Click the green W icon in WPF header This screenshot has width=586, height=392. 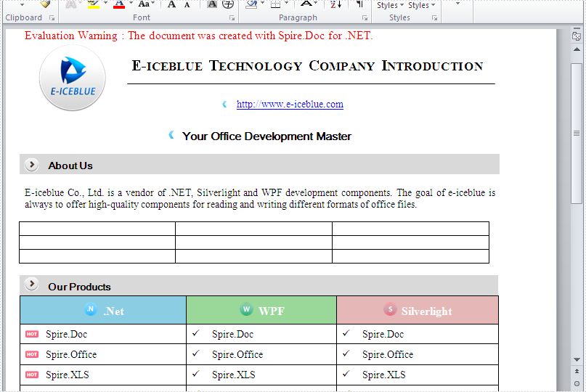coord(246,309)
